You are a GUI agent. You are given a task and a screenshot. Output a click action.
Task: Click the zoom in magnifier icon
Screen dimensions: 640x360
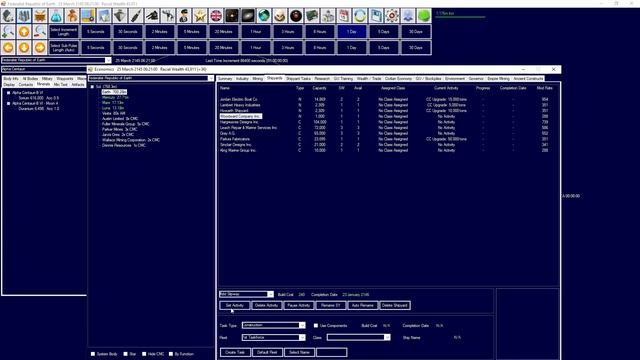click(x=8, y=31)
